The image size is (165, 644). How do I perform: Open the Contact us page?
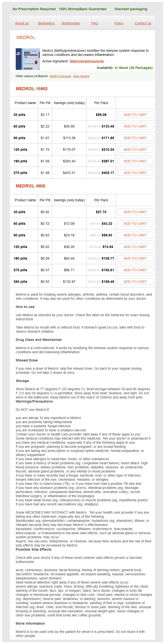(143, 23)
